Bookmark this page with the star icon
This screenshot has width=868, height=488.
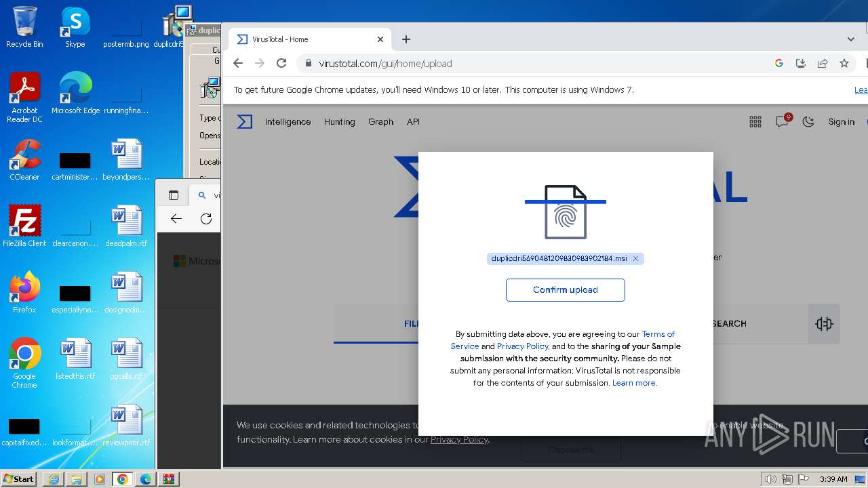tap(844, 63)
